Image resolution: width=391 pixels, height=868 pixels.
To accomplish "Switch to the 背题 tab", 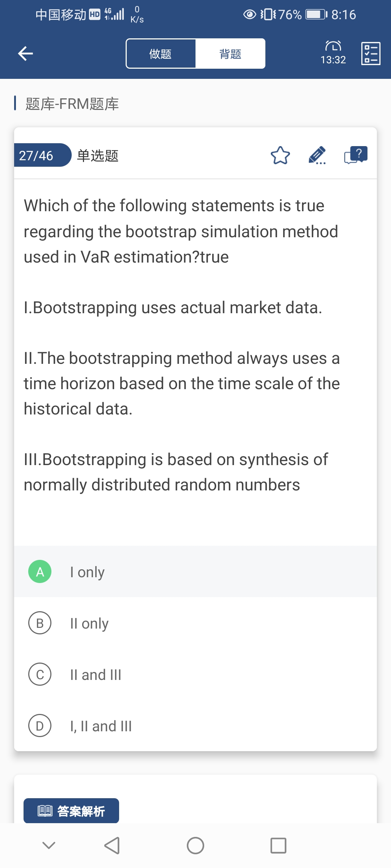I will click(x=230, y=54).
